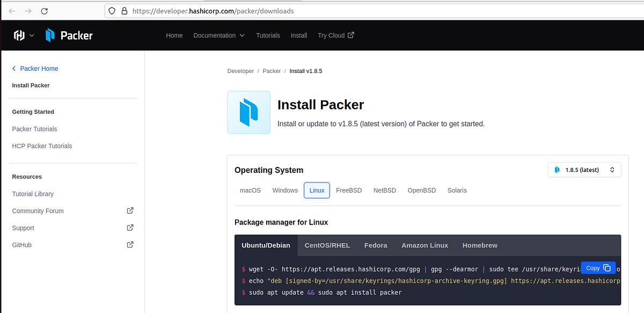Expand the chevron next to the HashiCorp logo
644x313 pixels.
31,35
